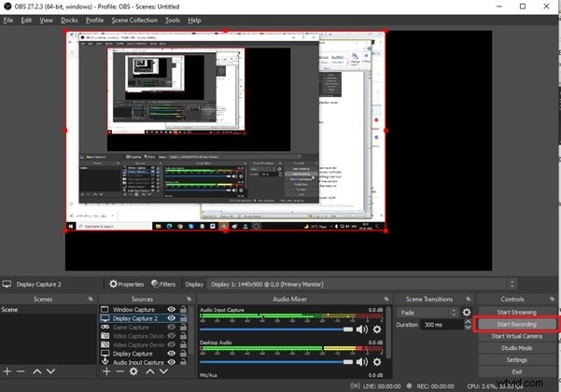The height and width of the screenshot is (392, 561).
Task: Open the Tools menu
Action: [173, 20]
